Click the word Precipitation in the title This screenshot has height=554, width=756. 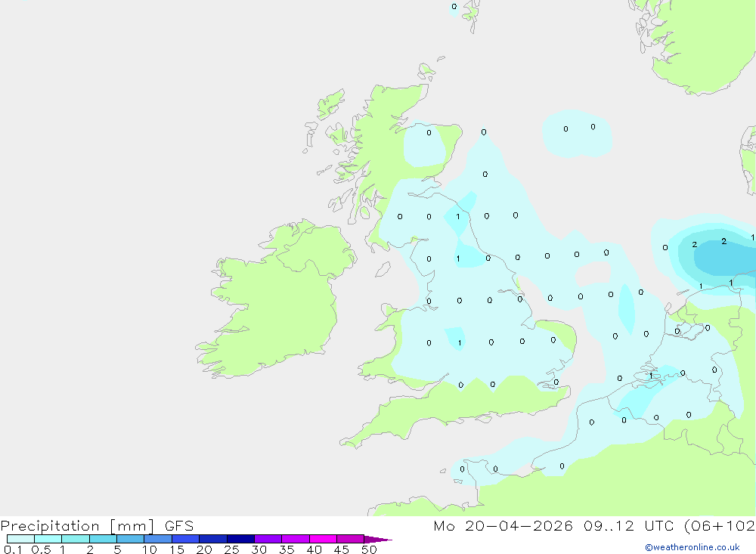50,526
